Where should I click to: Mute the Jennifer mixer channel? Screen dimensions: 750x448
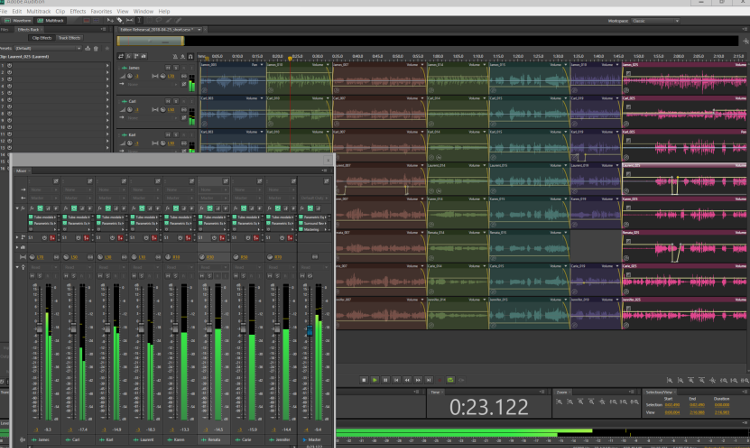(270, 276)
